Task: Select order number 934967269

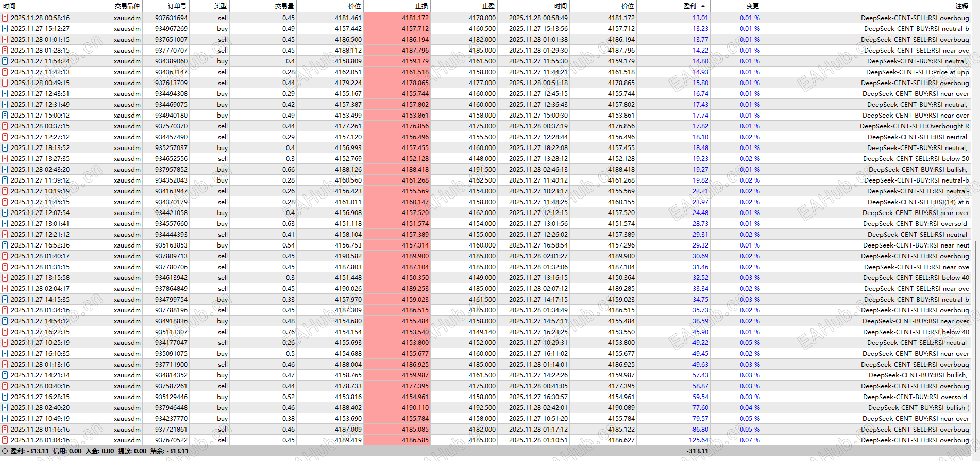Action: [171, 28]
